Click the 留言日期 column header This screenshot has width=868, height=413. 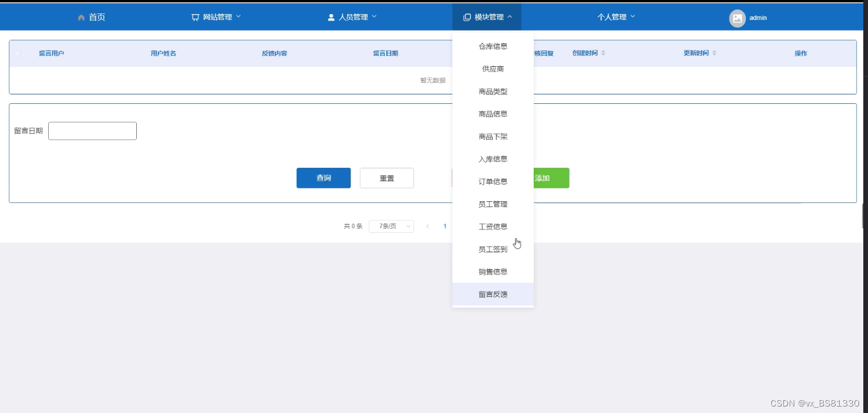click(x=385, y=53)
